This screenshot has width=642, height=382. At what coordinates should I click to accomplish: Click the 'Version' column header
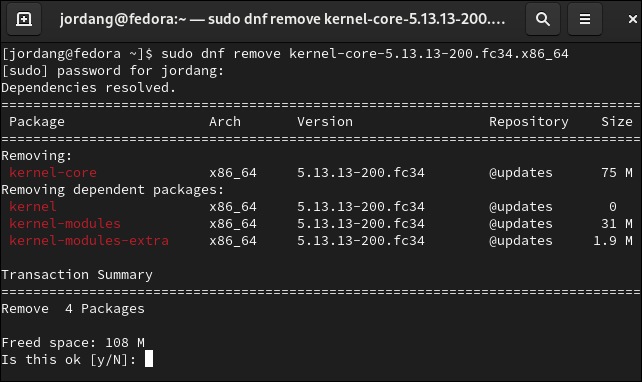[325, 122]
